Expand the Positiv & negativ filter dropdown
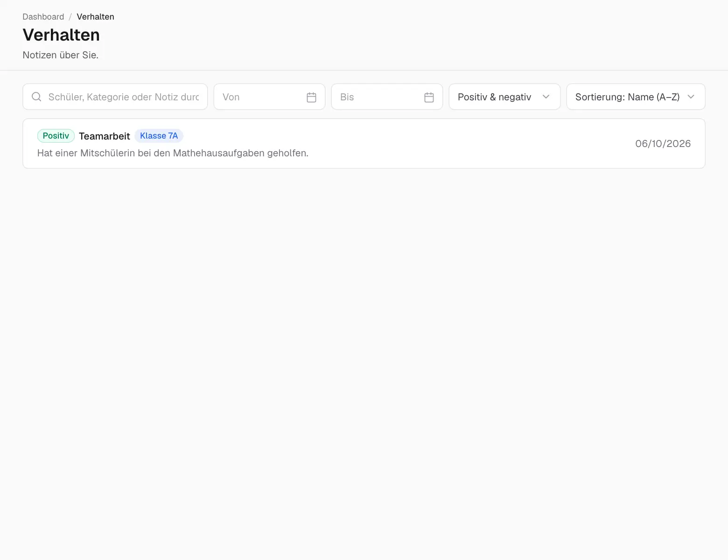This screenshot has height=560, width=728. [504, 97]
